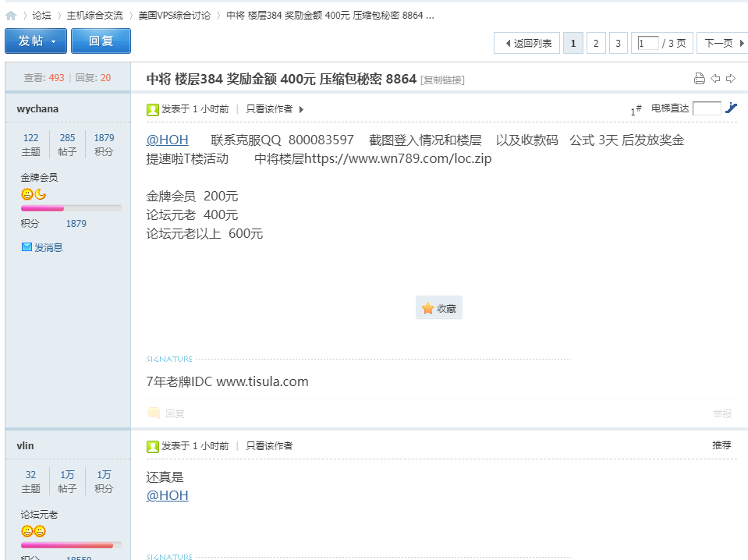Screen dimensions: 748x560
Task: Click the 回复 speech bubble under first post
Action: click(154, 413)
